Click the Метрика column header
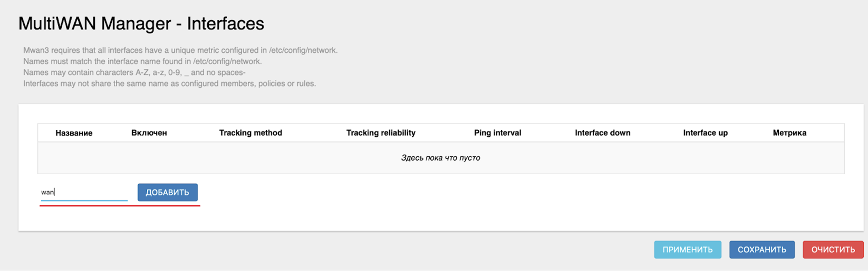 pos(789,133)
